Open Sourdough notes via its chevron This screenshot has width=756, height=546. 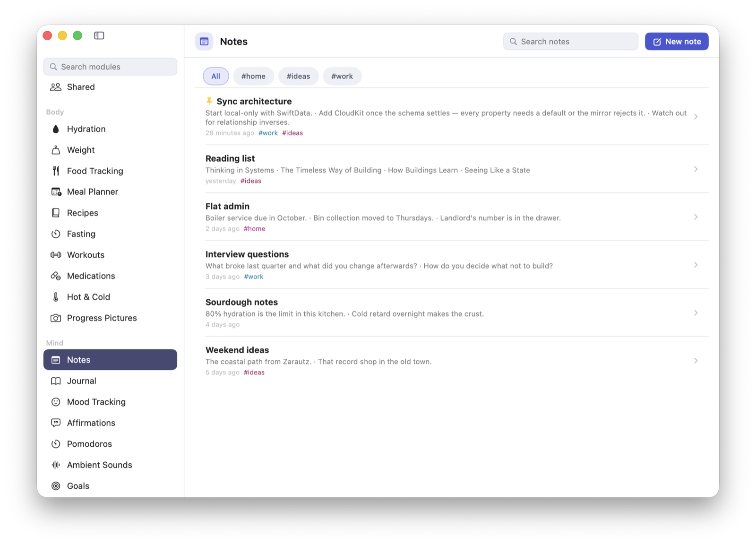[696, 313]
